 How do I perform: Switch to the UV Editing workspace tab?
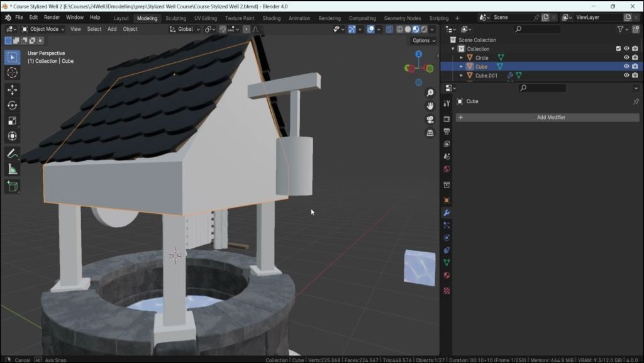point(206,18)
